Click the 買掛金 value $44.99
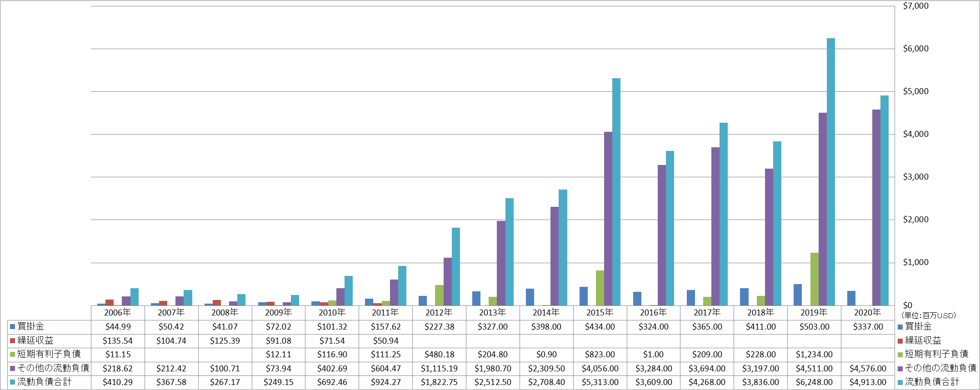This screenshot has width=980, height=390. [x=118, y=326]
